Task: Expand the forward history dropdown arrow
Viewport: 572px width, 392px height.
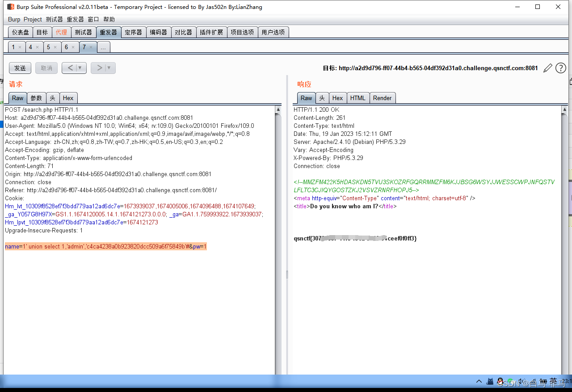Action: point(109,68)
